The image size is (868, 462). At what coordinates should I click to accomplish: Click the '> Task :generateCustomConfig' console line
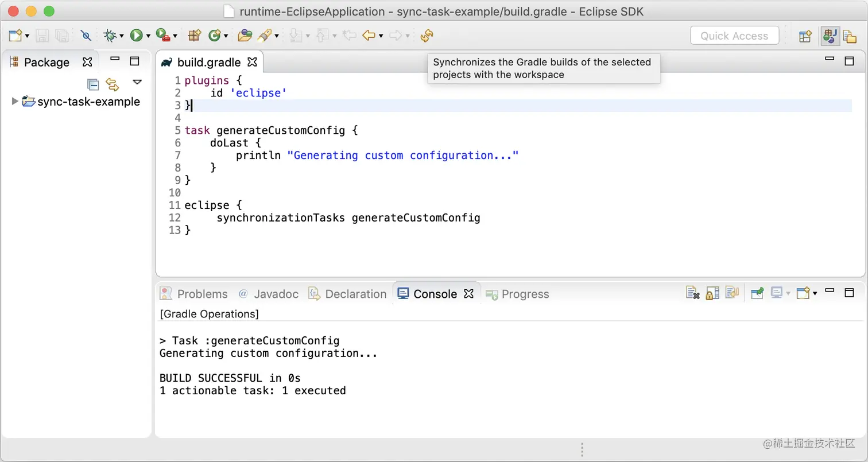click(x=249, y=341)
